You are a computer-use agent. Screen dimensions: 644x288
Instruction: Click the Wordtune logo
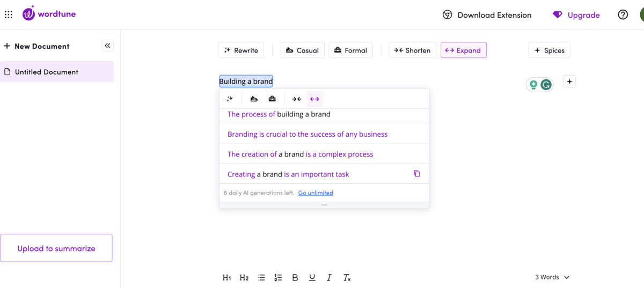(x=49, y=13)
